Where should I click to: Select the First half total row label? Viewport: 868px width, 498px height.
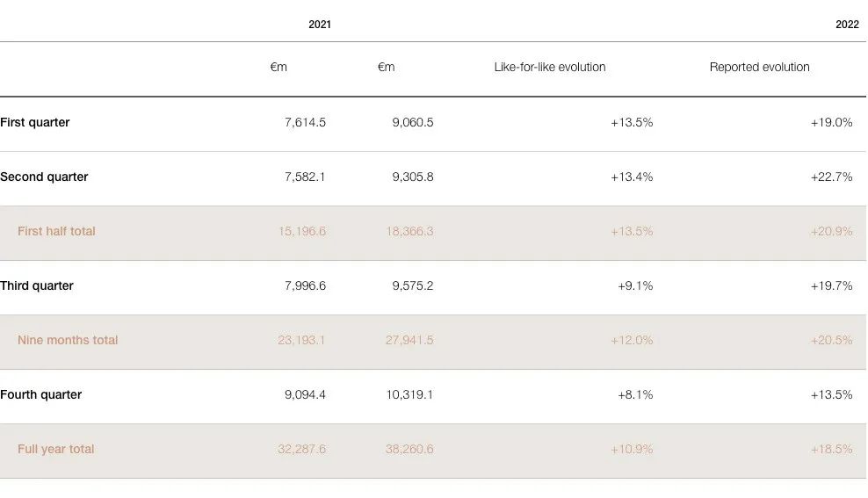pos(56,231)
